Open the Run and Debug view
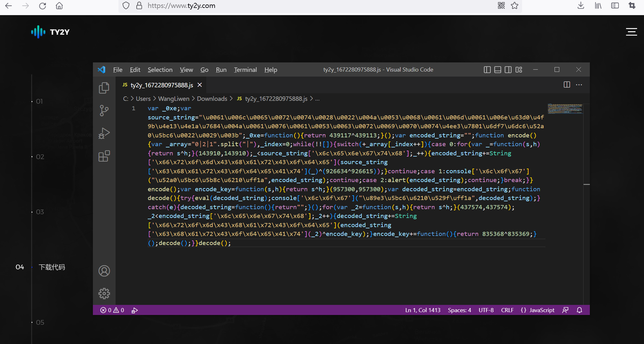644x344 pixels. coord(104,133)
